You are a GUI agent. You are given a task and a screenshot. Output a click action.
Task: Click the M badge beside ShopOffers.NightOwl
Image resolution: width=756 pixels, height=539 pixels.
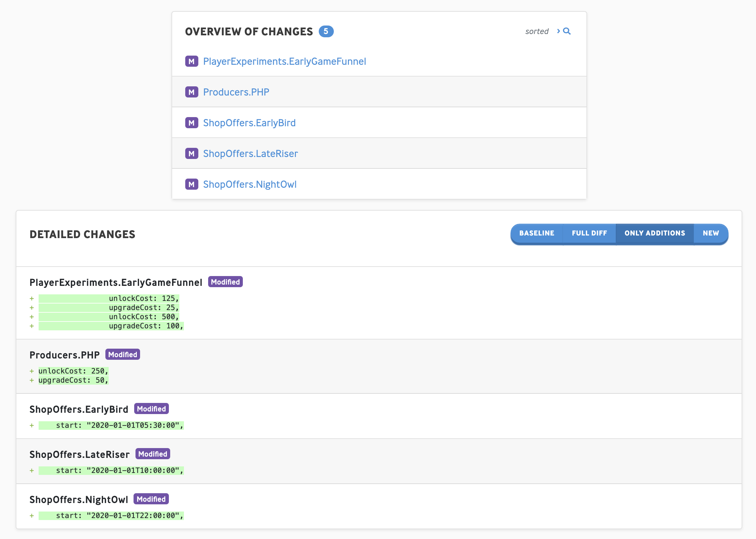[191, 184]
